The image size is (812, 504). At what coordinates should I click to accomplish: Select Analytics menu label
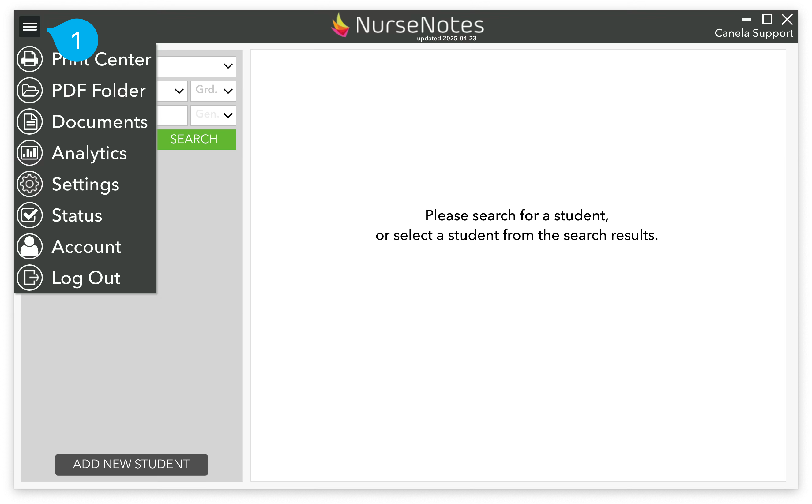coord(89,153)
